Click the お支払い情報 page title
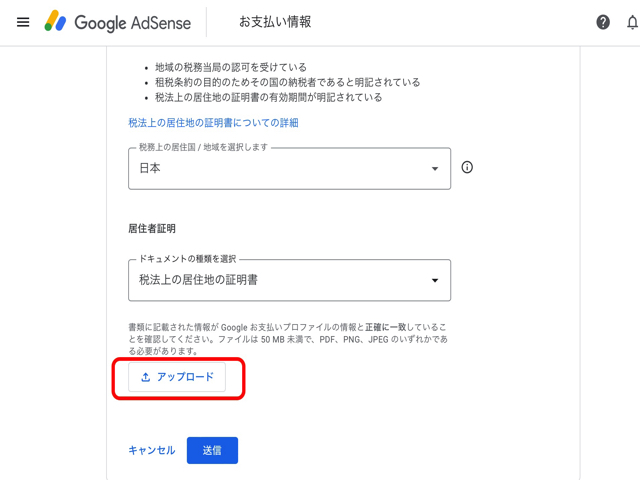This screenshot has height=480, width=640. (x=275, y=22)
